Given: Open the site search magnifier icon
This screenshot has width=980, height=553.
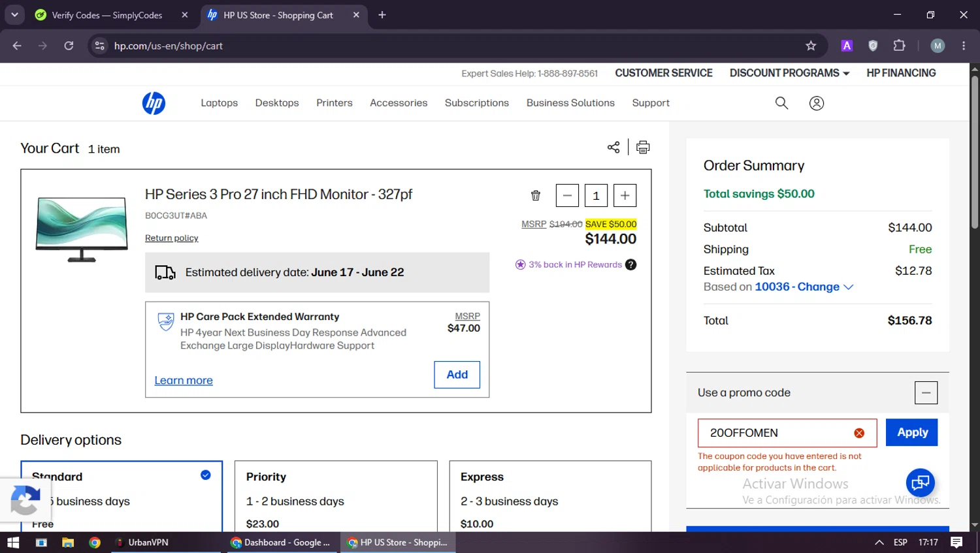Looking at the screenshot, I should (781, 103).
